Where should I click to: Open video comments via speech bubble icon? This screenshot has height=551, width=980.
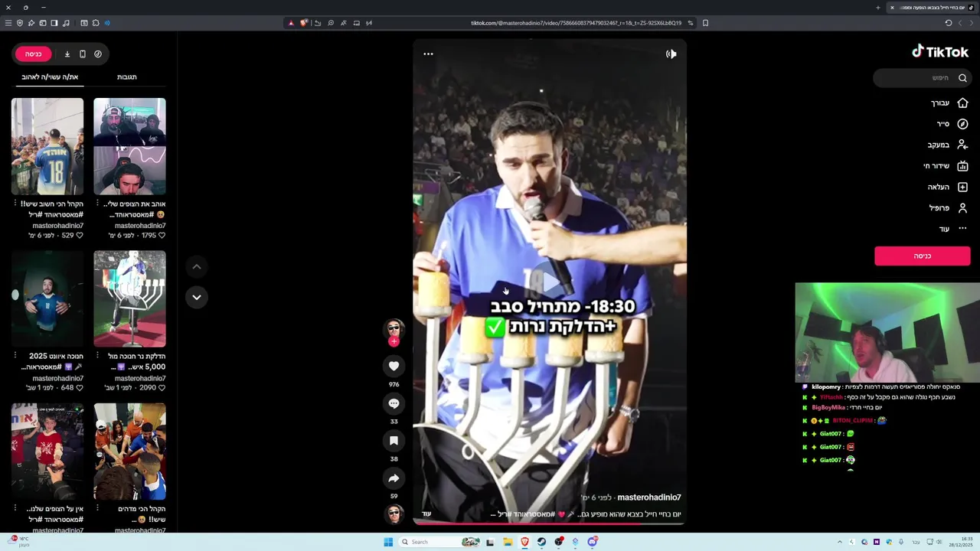click(x=394, y=403)
